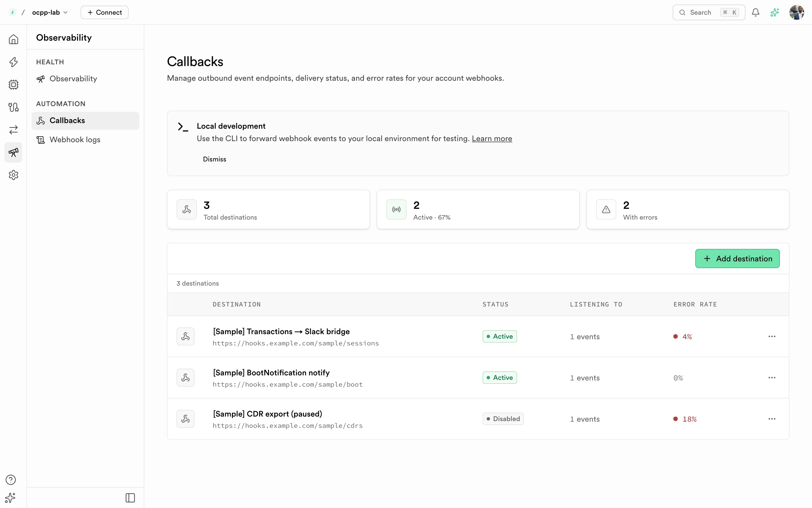812x508 pixels.
Task: Follow the Learn more link
Action: tap(491, 138)
